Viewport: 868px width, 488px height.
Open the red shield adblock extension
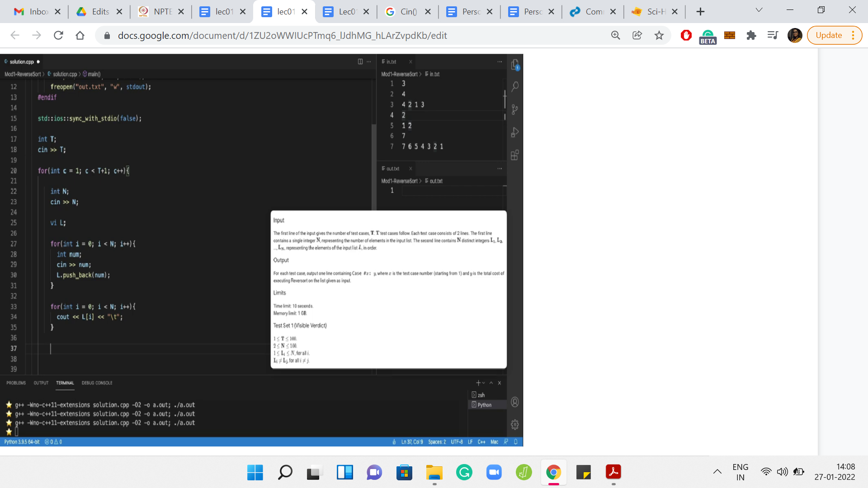686,35
